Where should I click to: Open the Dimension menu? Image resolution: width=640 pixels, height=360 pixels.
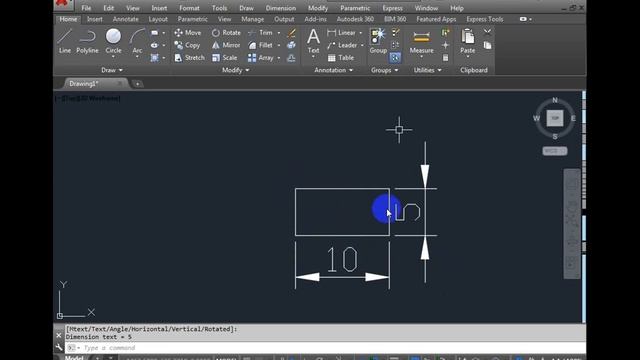(x=281, y=8)
